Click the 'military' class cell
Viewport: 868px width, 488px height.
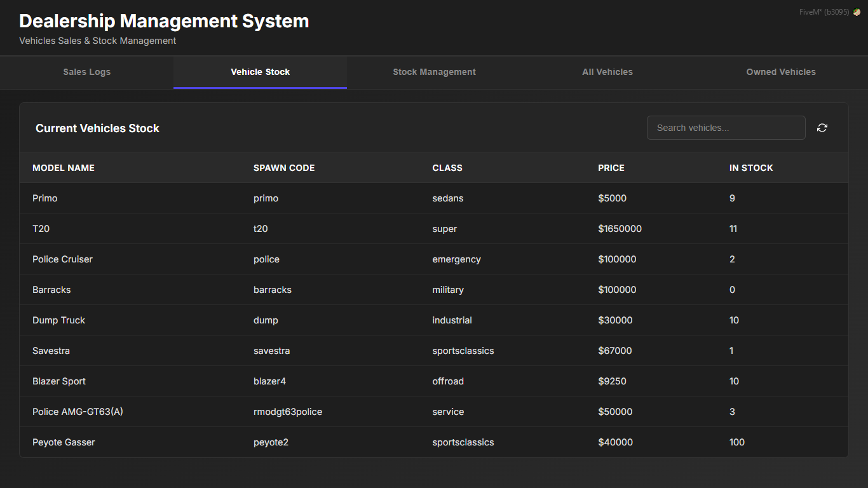[x=448, y=290]
